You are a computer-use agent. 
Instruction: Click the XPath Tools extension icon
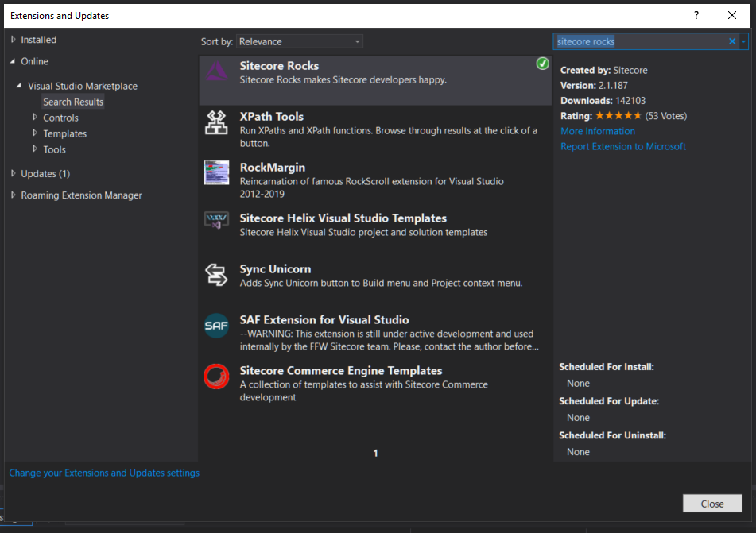(216, 122)
